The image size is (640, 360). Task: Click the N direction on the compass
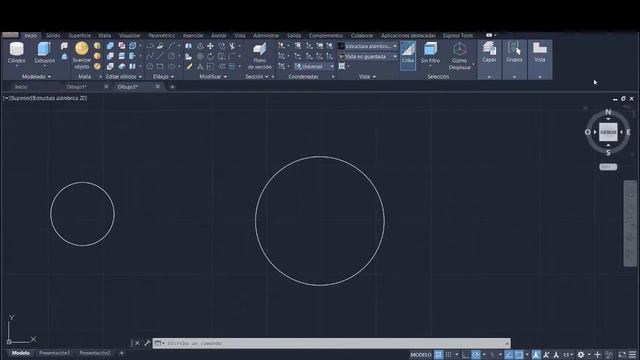pos(608,112)
